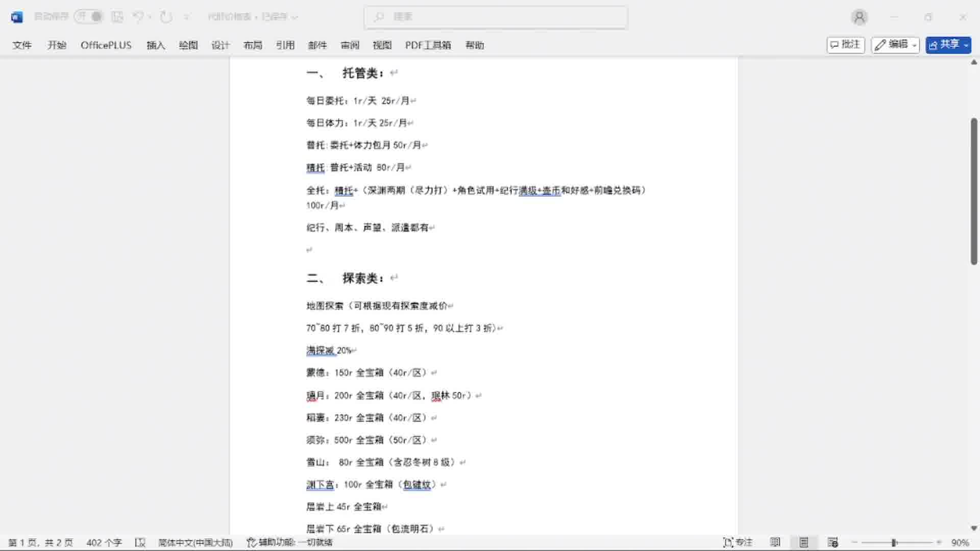Click the Save icon on Quick Access Toolbar

click(117, 16)
